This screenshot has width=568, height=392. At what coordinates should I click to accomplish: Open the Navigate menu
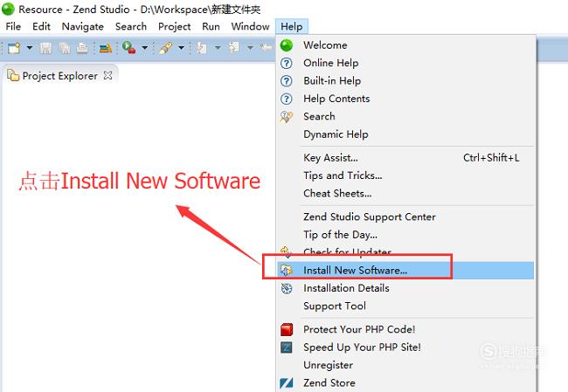click(x=83, y=26)
